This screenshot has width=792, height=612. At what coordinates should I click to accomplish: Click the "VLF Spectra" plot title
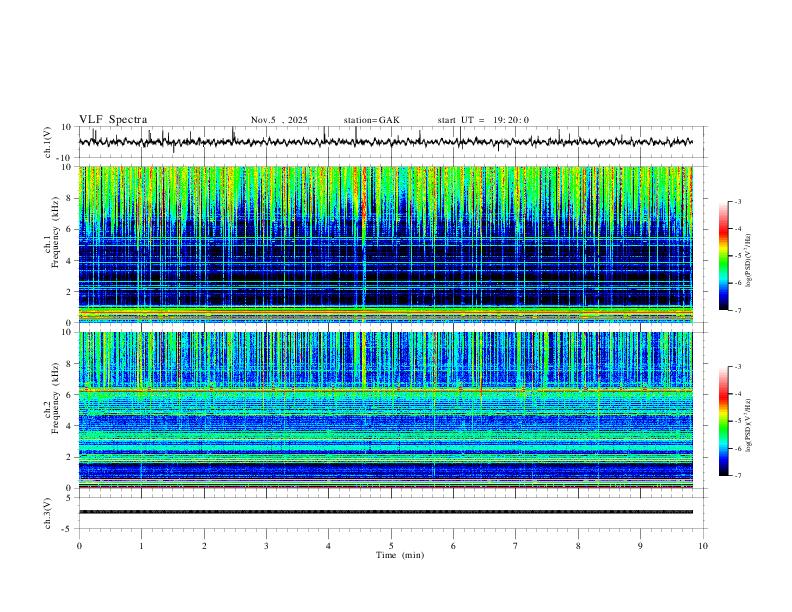pyautogui.click(x=113, y=120)
